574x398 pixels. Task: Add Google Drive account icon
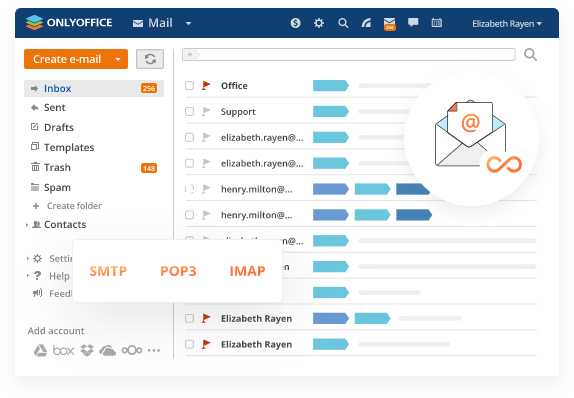[40, 350]
